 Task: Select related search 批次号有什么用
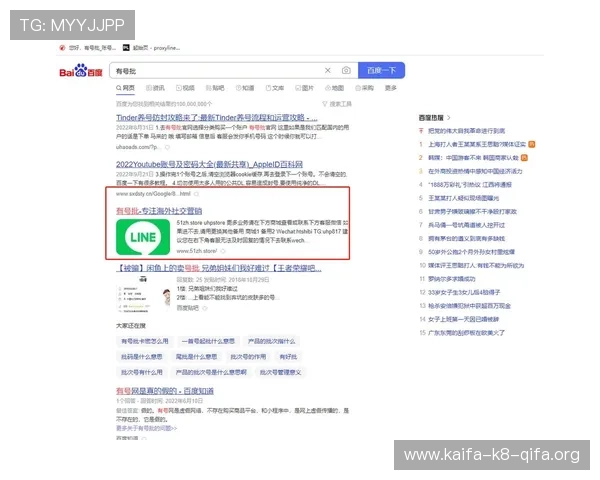tap(142, 372)
